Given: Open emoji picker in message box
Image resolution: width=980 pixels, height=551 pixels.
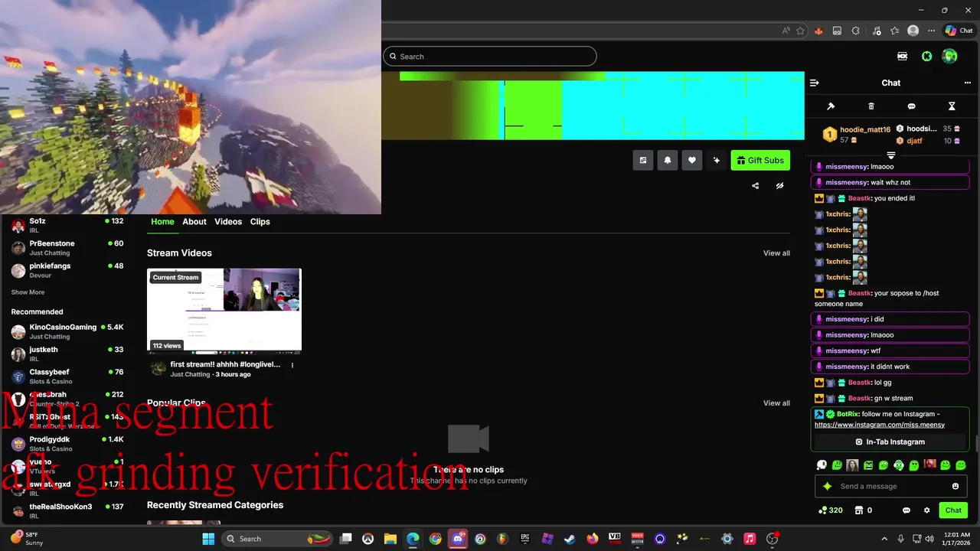Looking at the screenshot, I should coord(955,486).
